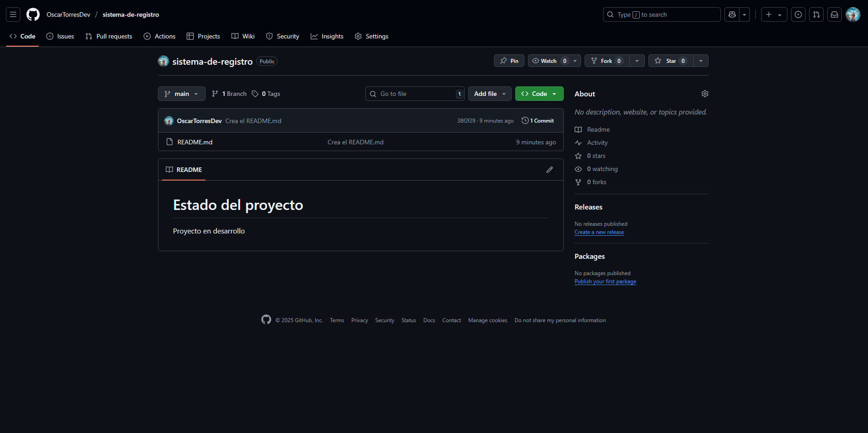Image resolution: width=868 pixels, height=433 pixels.
Task: Open the Create new plus menu
Action: pos(774,14)
